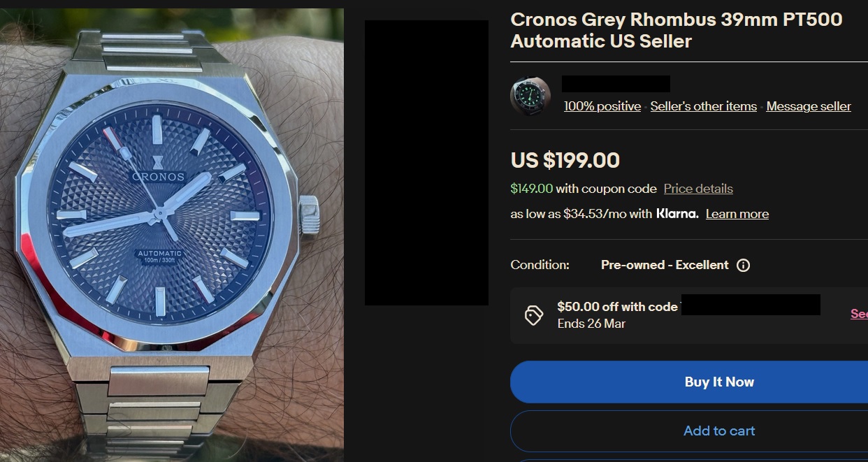Open Price details link
868x462 pixels.
pyautogui.click(x=698, y=189)
